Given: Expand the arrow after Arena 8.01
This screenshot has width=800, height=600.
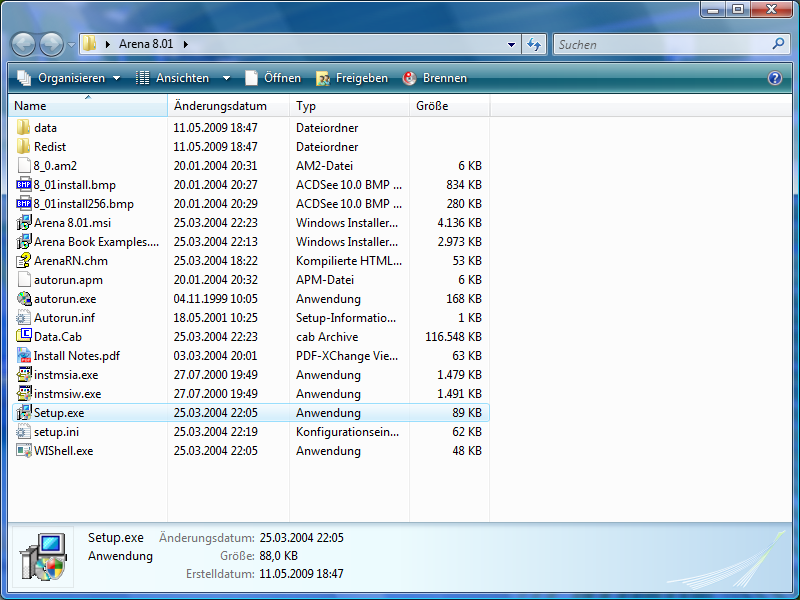Looking at the screenshot, I should coord(186,44).
